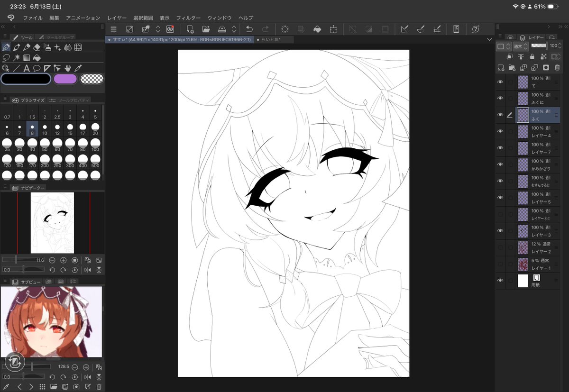This screenshot has height=392, width=569.
Task: Select the Hand move tool
Action: [68, 68]
